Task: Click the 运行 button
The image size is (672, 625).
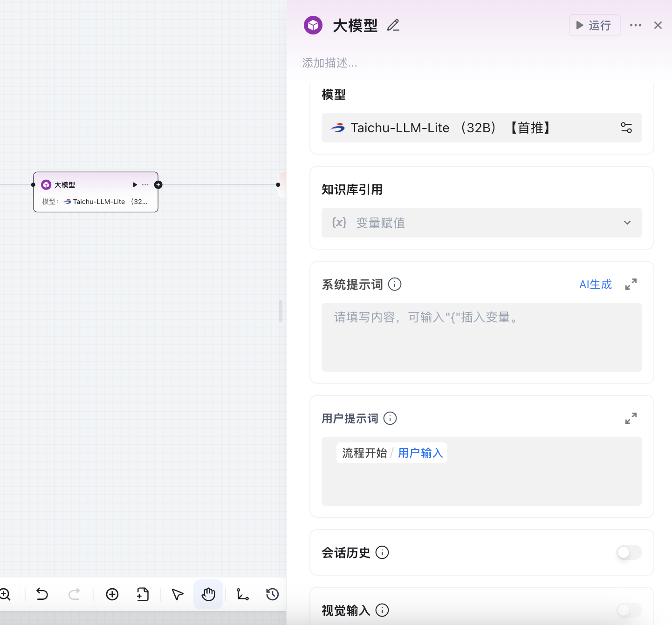Action: 595,25
